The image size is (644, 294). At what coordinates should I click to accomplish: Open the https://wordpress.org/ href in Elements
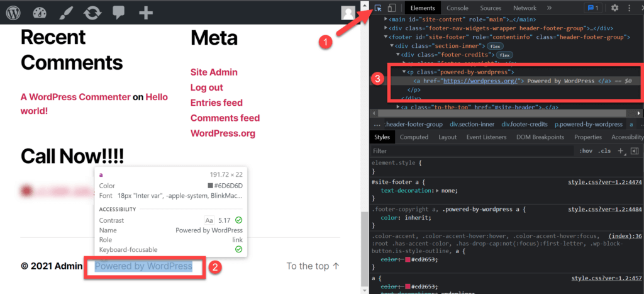click(x=479, y=81)
